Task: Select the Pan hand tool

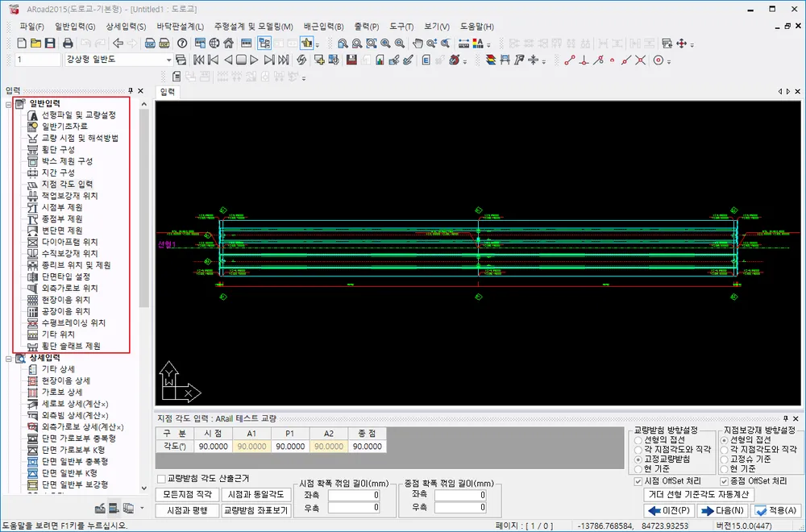Action: 418,44
